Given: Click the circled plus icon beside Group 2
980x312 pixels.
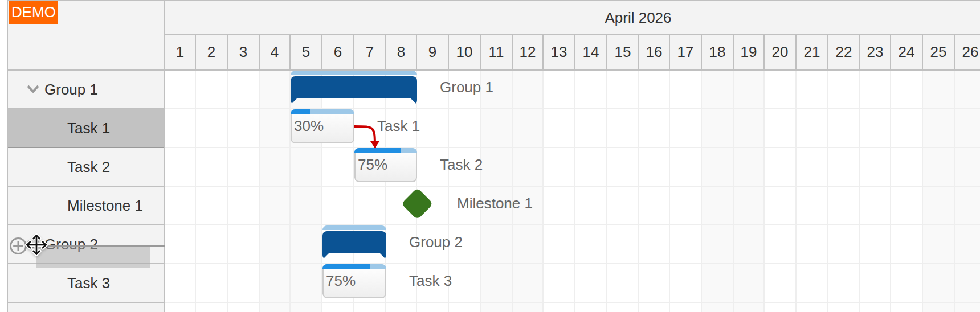Looking at the screenshot, I should (x=18, y=245).
